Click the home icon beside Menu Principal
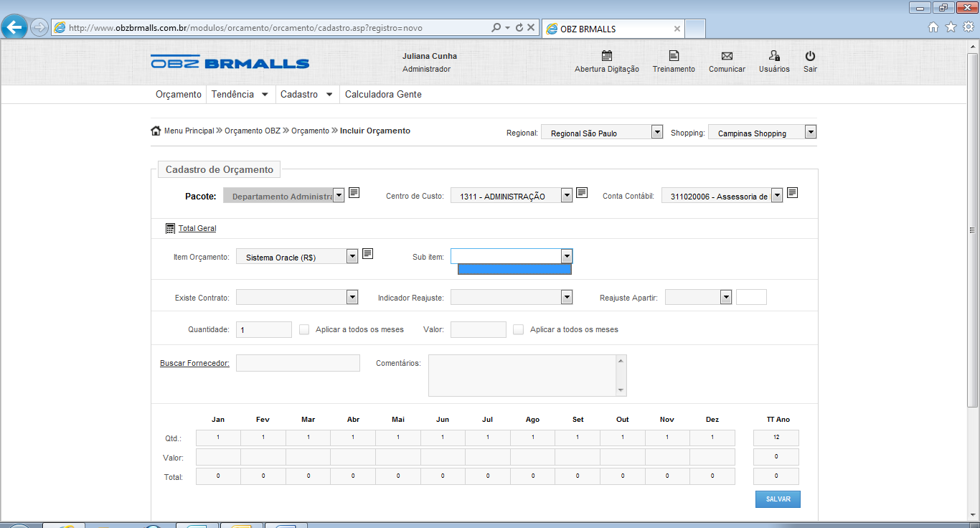 pyautogui.click(x=156, y=131)
